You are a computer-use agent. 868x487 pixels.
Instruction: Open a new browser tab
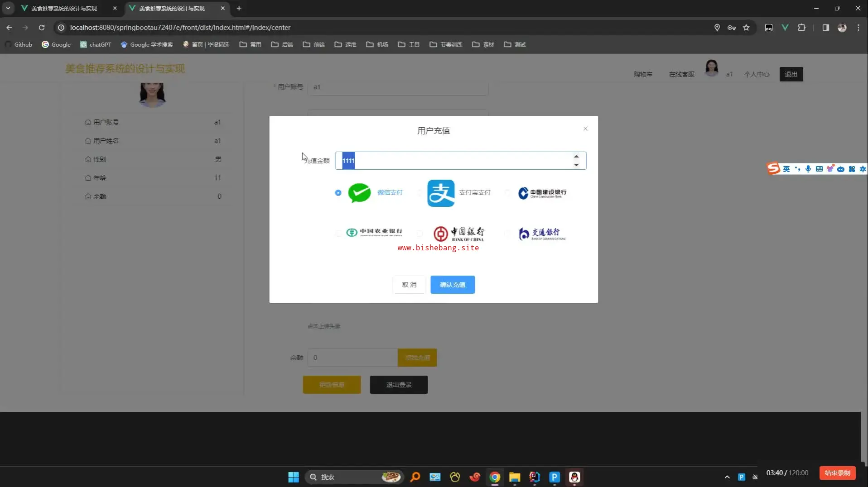(x=239, y=8)
